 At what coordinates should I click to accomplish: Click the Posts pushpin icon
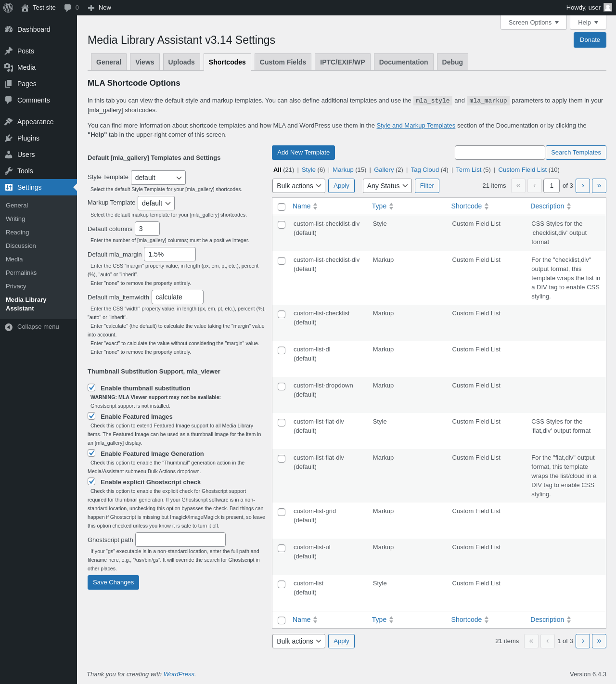point(9,51)
